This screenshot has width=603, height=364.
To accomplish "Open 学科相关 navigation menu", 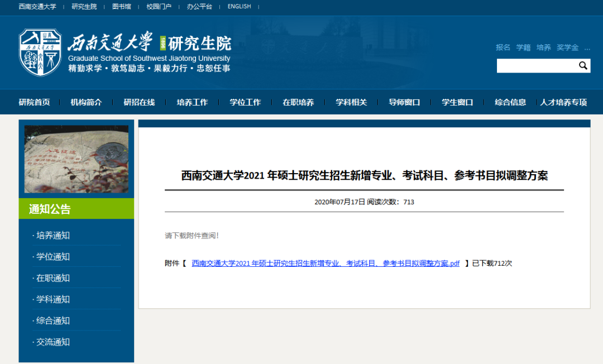I will (352, 102).
